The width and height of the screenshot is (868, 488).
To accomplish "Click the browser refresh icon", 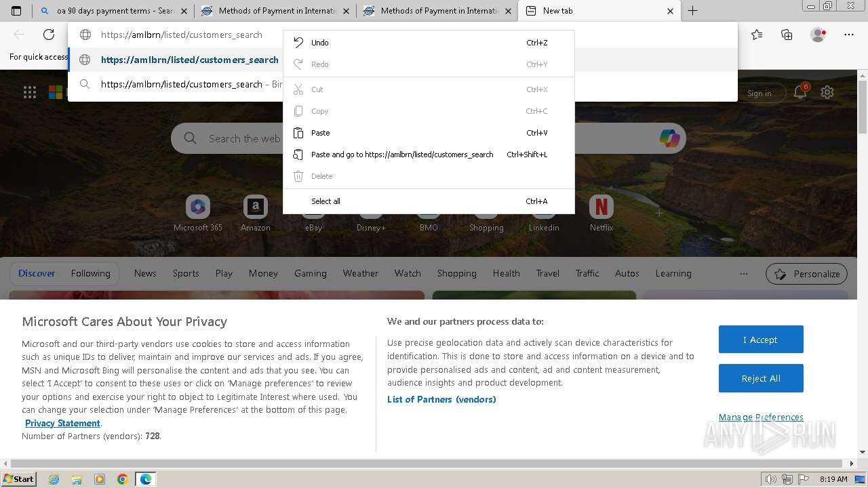I will click(x=49, y=35).
